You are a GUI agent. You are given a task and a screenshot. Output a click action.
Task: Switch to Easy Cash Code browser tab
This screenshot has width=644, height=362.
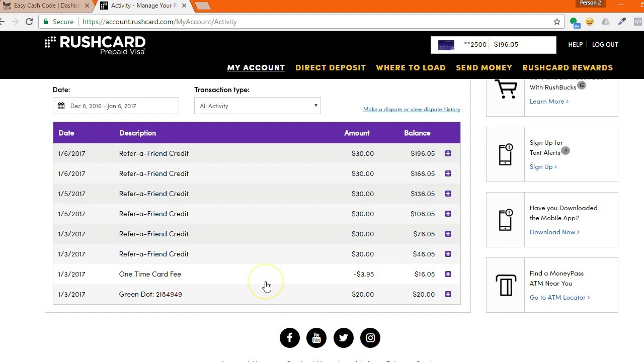(45, 6)
